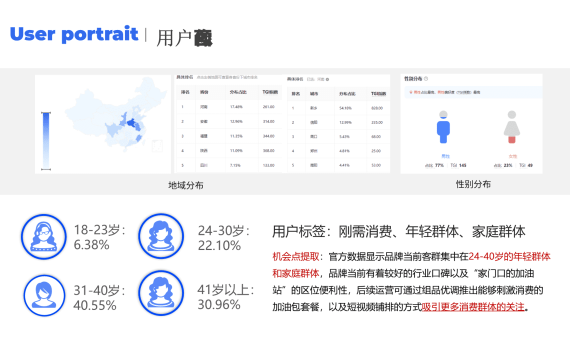Click the underlined red text 吸引更多消费群体的关注
The width and height of the screenshot is (570, 360).
pos(473,307)
